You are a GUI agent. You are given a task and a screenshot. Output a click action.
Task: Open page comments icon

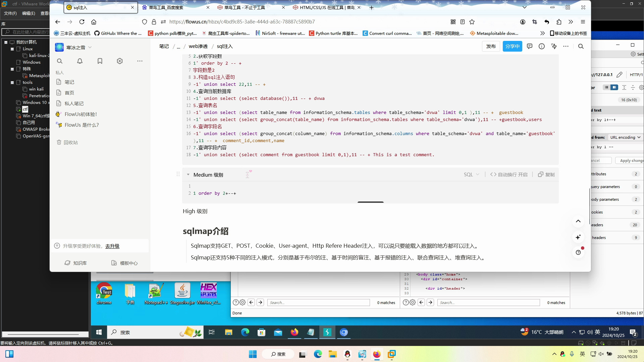(530, 46)
